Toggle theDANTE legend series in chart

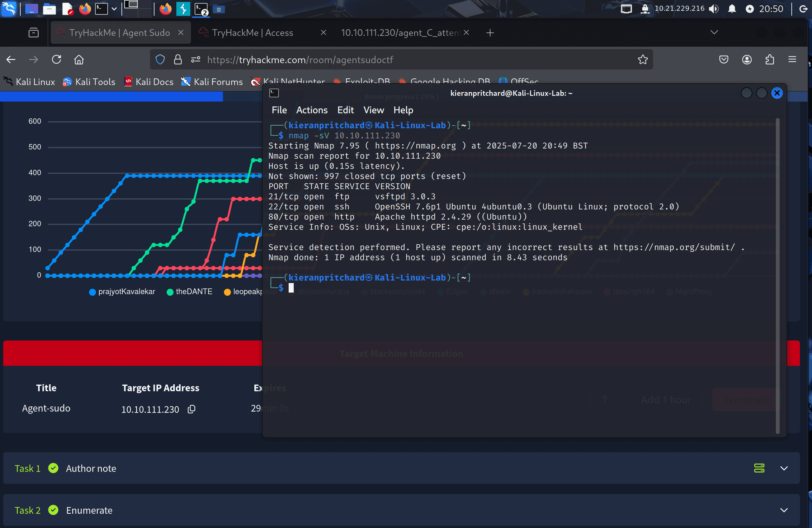190,292
